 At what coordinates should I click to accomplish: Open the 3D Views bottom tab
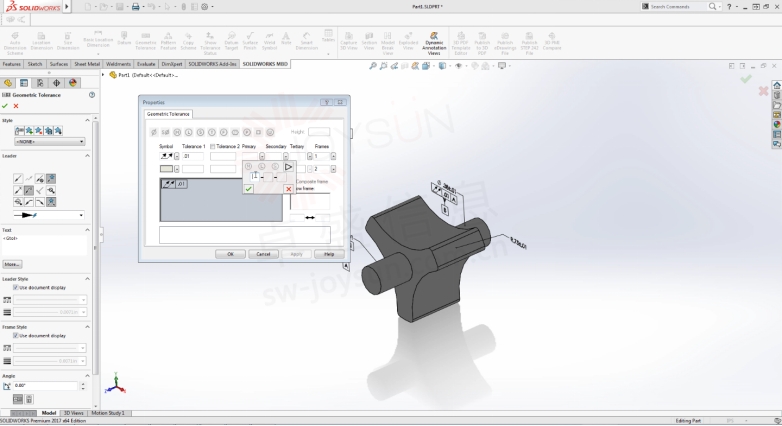coord(73,413)
